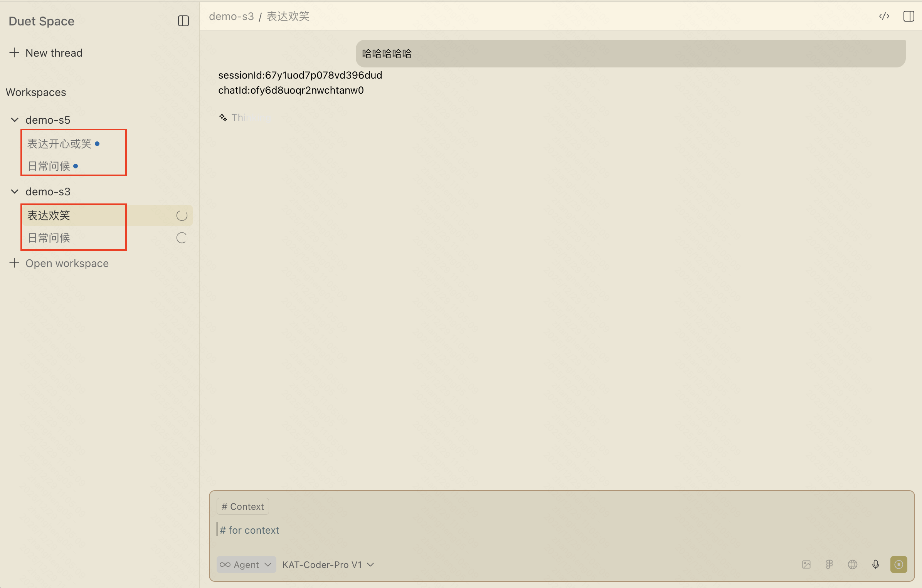
Task: Click Open workspace
Action: pyautogui.click(x=67, y=263)
